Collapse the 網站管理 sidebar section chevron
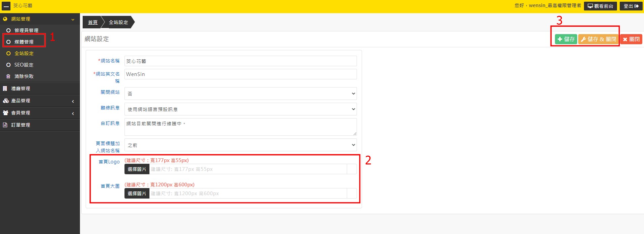644x234 pixels. click(73, 20)
